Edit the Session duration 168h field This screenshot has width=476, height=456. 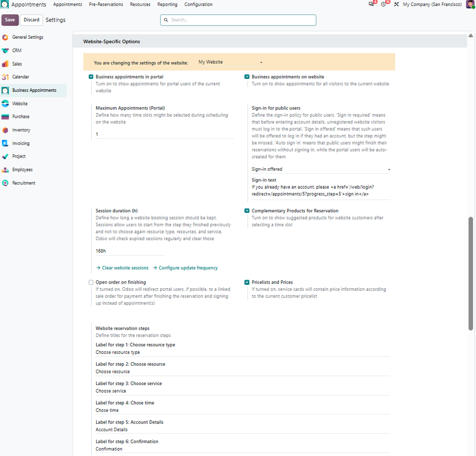coord(130,251)
